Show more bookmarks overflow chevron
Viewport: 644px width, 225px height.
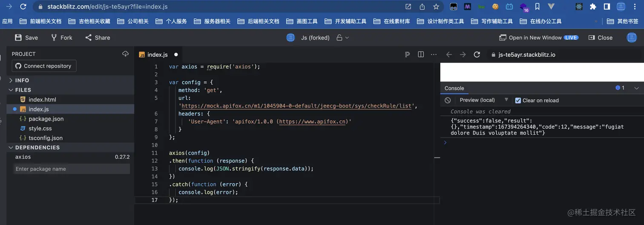pos(596,21)
